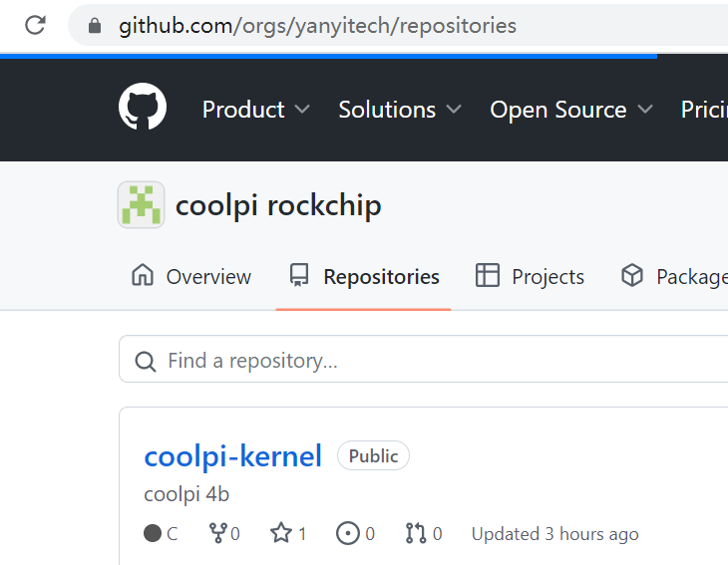Reload the page with the browser refresh icon
728x565 pixels.
point(35,25)
